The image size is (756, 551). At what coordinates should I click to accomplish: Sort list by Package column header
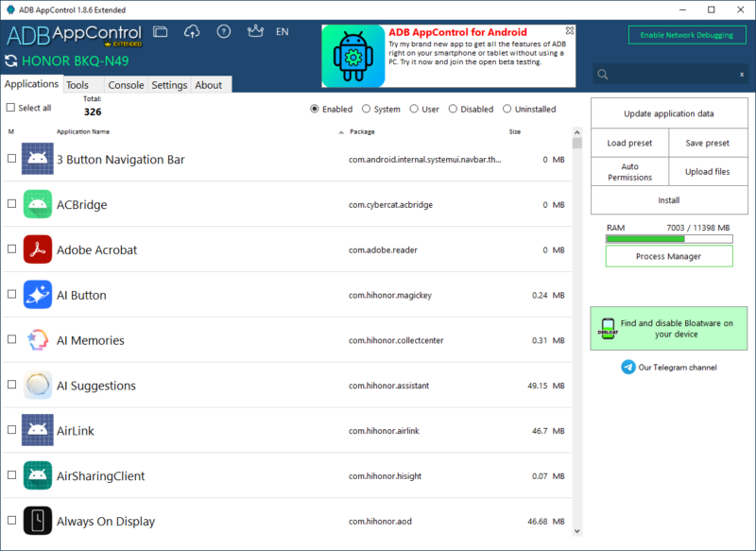point(362,131)
